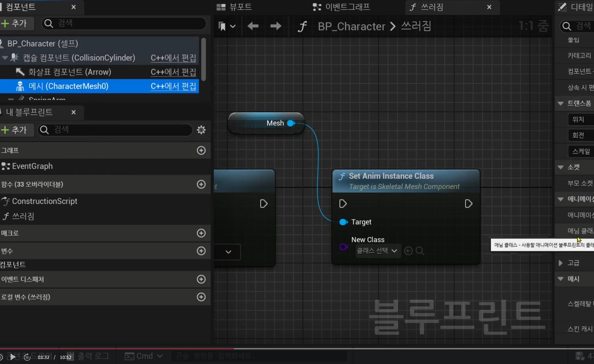Open C++에서 편집 link for CollisionCylinder
The width and height of the screenshot is (594, 364).
(x=173, y=58)
